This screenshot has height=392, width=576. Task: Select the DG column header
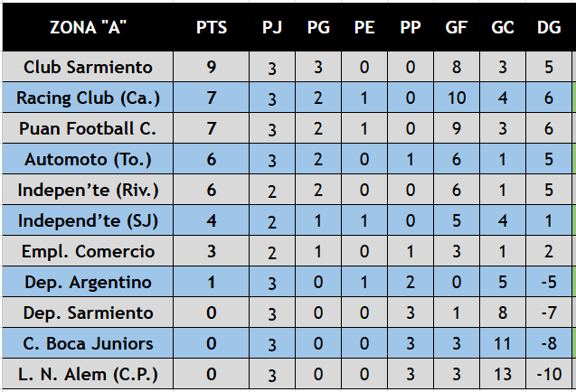coord(549,27)
